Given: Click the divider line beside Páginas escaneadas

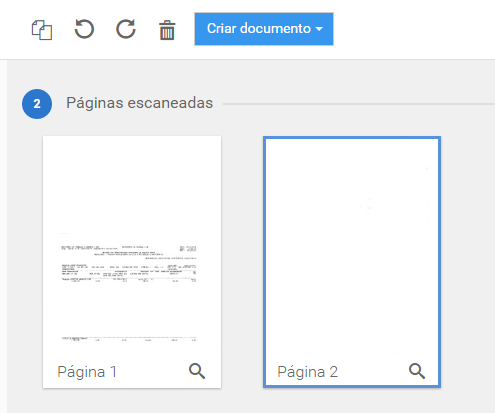Looking at the screenshot, I should point(359,104).
